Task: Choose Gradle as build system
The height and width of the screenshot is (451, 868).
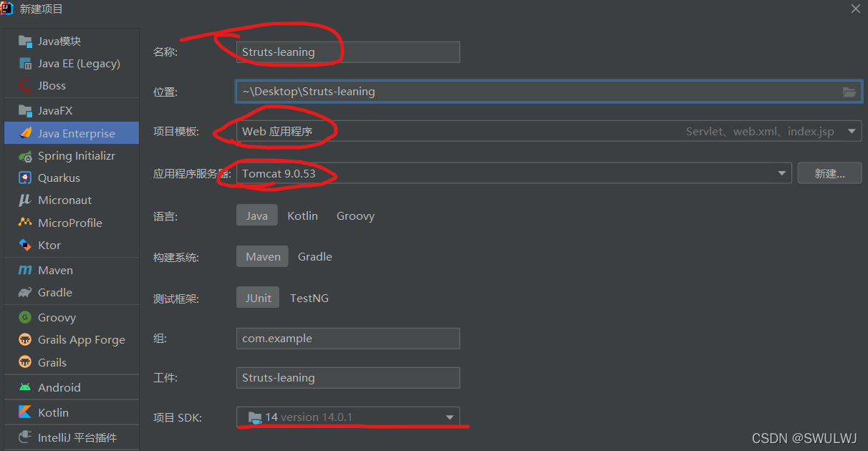Action: pos(315,256)
